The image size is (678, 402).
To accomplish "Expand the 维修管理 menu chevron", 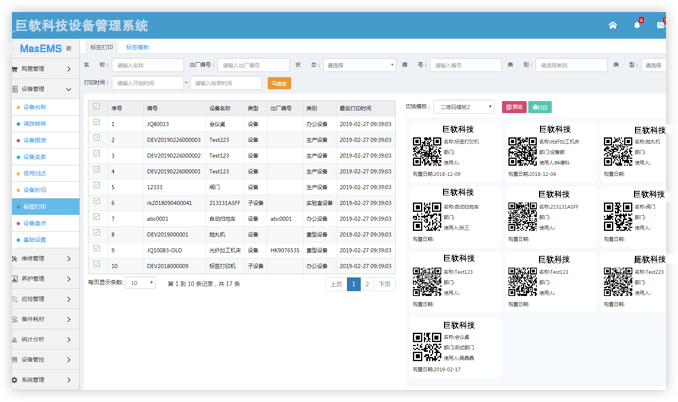I will [69, 258].
